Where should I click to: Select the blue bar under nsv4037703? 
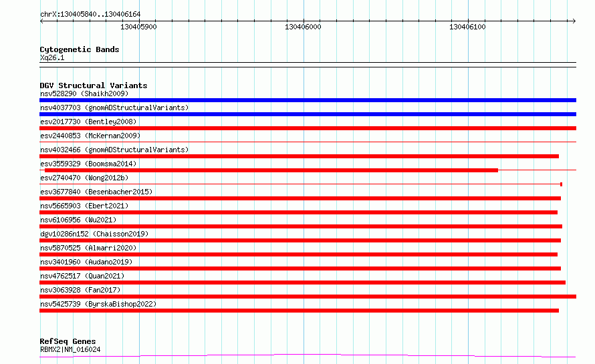[308, 114]
